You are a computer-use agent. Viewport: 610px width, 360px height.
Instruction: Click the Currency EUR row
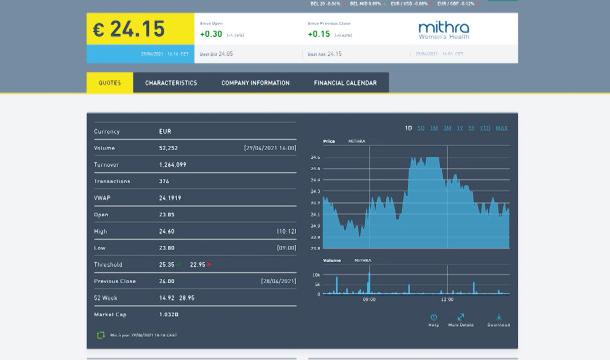tap(195, 132)
